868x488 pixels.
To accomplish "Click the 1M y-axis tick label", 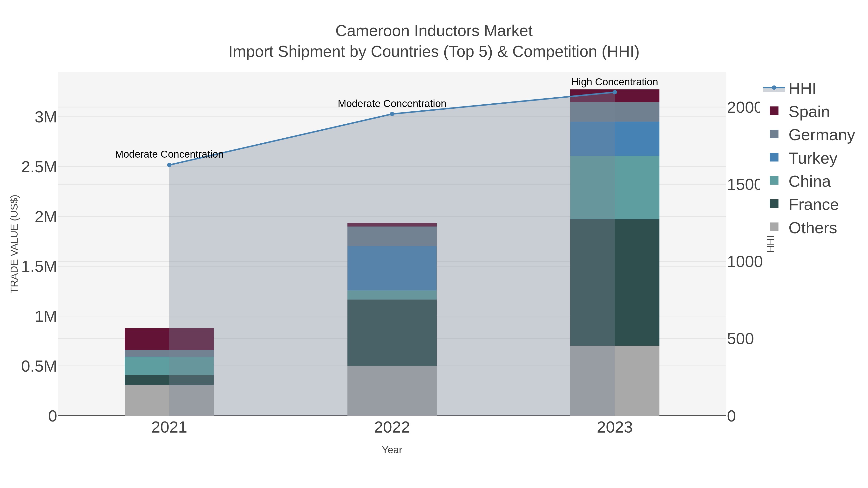I will coord(46,317).
